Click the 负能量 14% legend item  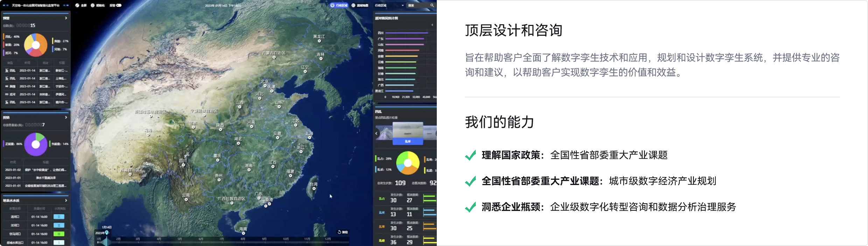point(59,144)
